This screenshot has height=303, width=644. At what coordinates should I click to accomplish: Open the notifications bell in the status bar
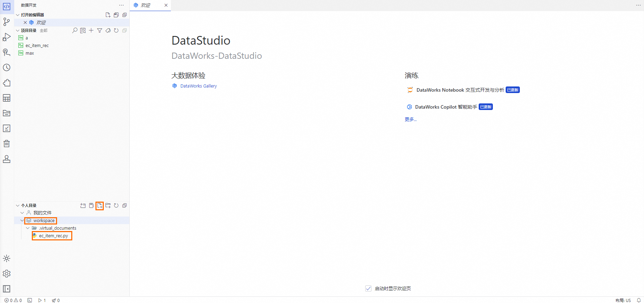click(x=639, y=300)
